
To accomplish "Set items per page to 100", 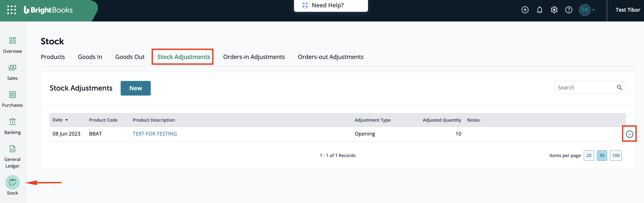I will [x=615, y=155].
